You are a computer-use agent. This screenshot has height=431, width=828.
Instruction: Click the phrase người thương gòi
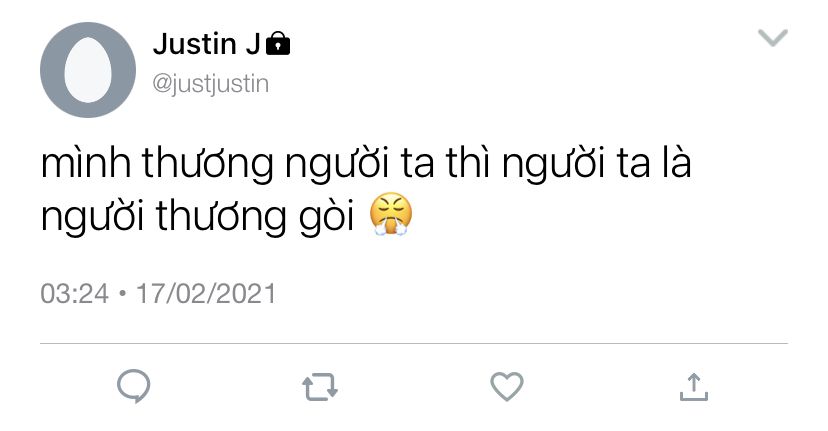[197, 217]
